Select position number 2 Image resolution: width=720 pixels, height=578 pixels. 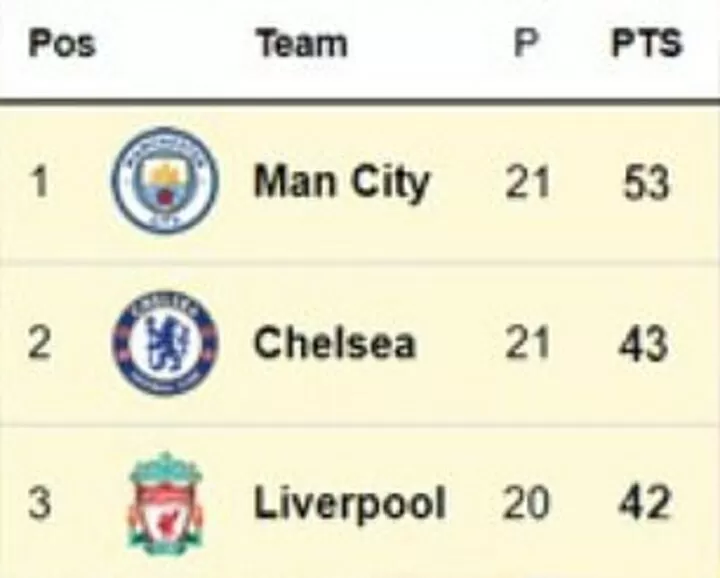(x=39, y=343)
